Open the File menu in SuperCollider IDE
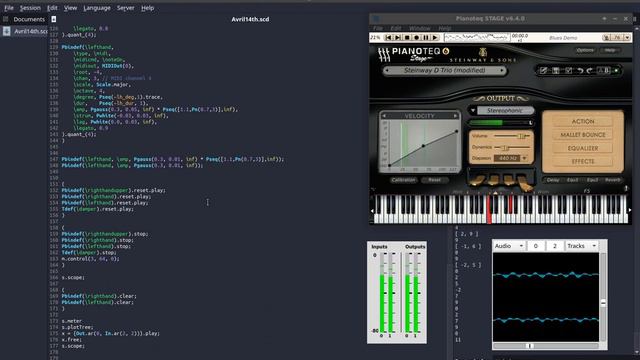 point(9,8)
